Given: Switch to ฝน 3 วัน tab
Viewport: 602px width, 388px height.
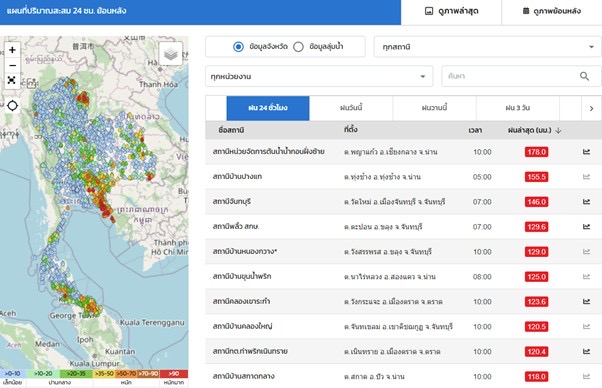Looking at the screenshot, I should pyautogui.click(x=518, y=108).
